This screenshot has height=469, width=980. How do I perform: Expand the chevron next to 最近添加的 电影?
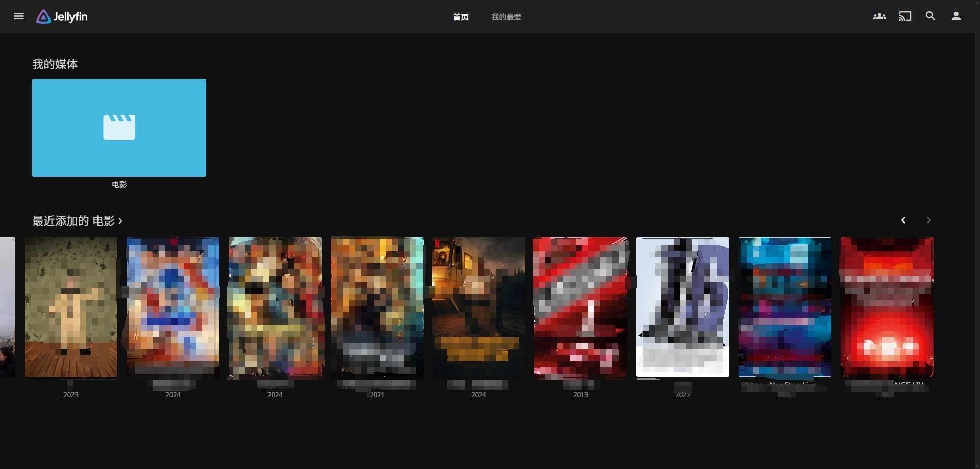(121, 221)
